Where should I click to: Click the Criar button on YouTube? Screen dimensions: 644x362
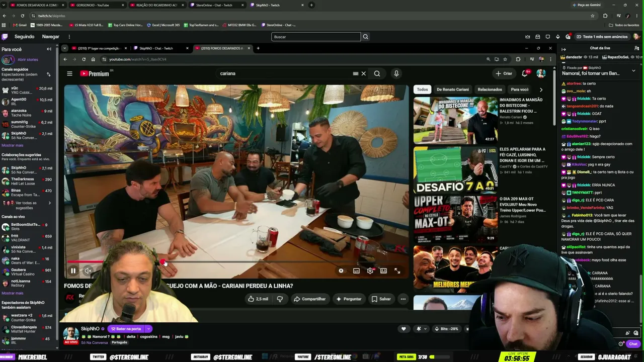tap(504, 73)
